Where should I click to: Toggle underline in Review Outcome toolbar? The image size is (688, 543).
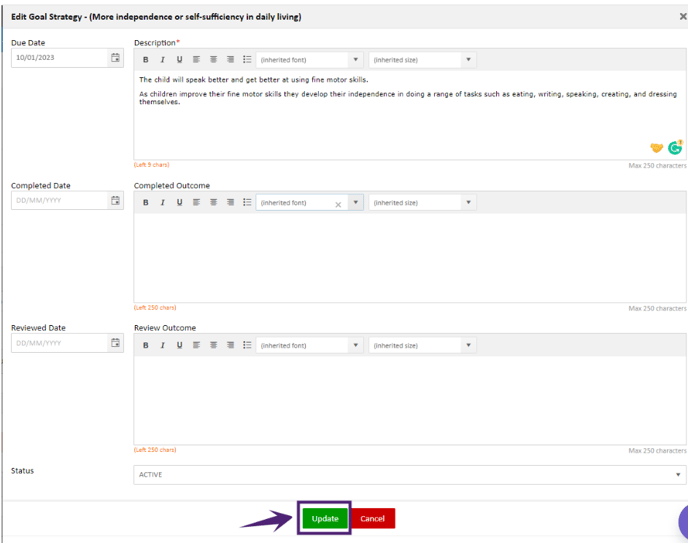click(179, 346)
